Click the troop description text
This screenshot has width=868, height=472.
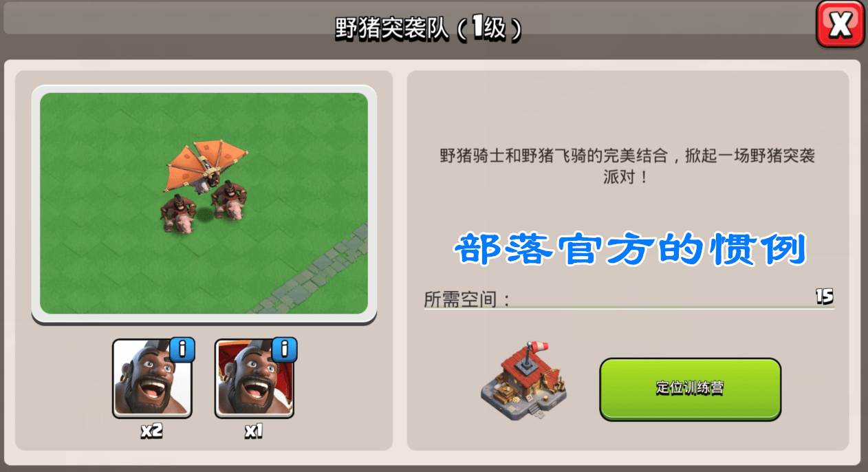(627, 166)
